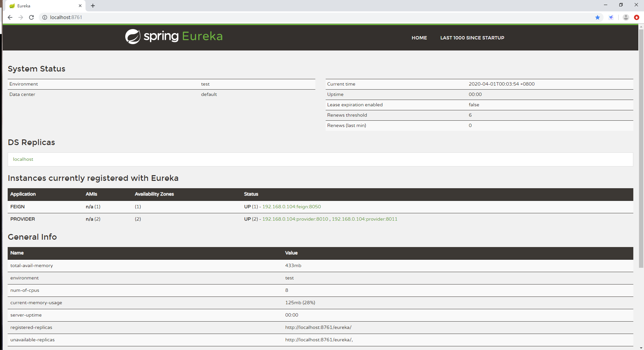Image resolution: width=644 pixels, height=350 pixels.
Task: Select Lease expiration enabled value false
Action: click(x=474, y=105)
